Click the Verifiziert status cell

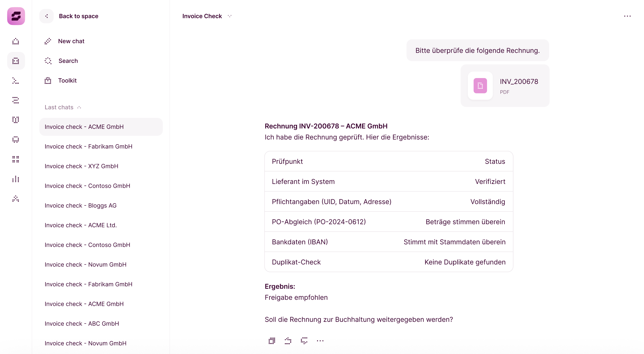tap(490, 182)
